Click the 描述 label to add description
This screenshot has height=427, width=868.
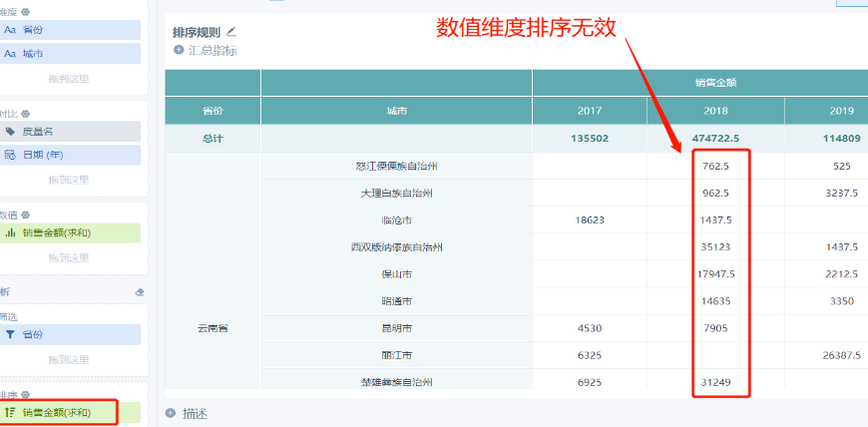pos(195,414)
